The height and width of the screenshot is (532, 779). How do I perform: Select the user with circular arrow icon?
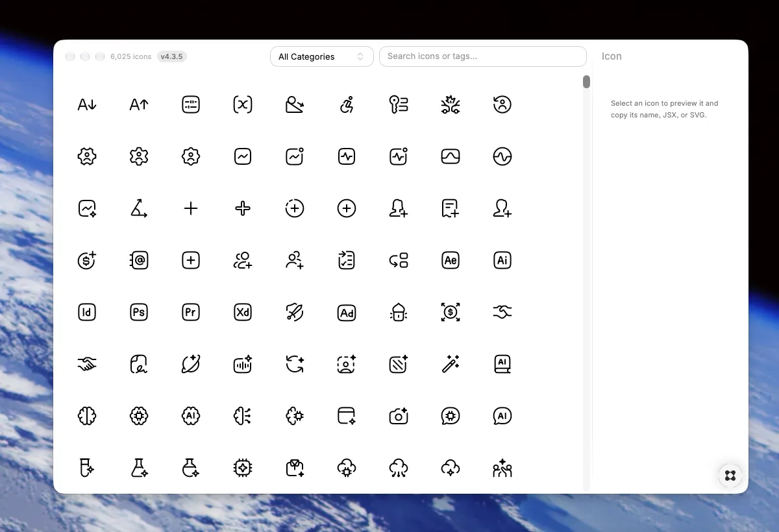(502, 104)
